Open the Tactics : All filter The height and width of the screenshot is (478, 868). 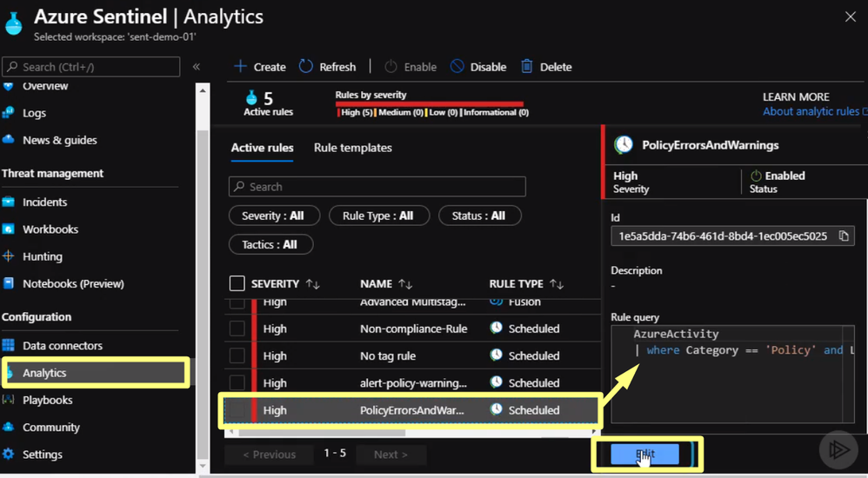coord(270,244)
